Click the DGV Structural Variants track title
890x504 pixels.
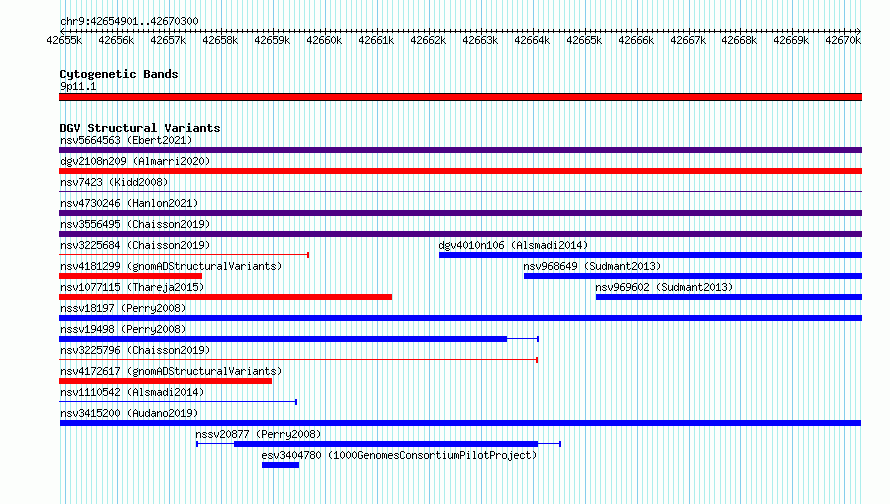(140, 128)
